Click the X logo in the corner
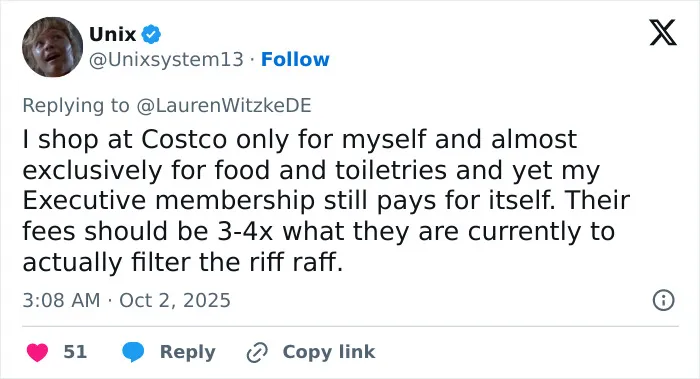This screenshot has width=700, height=379. pos(663,33)
